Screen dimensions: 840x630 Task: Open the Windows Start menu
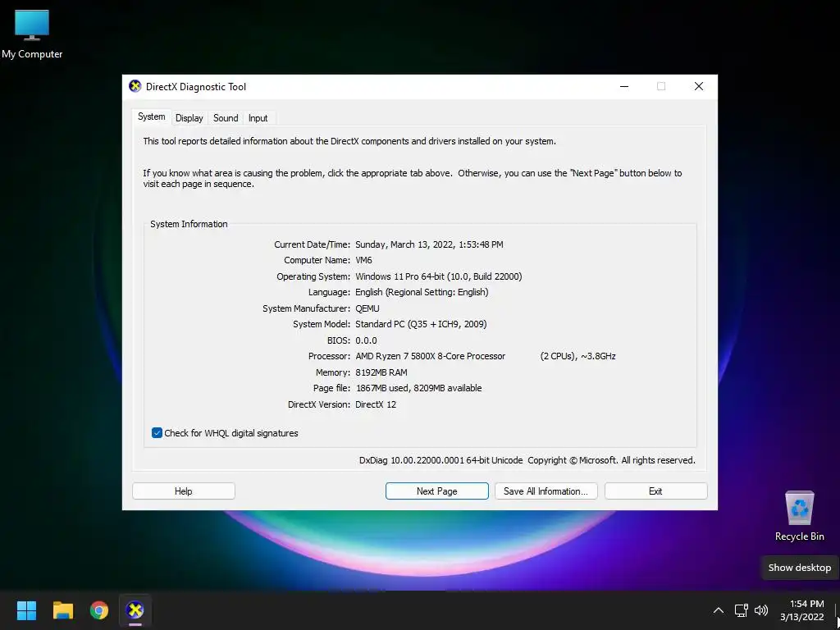coord(26,609)
